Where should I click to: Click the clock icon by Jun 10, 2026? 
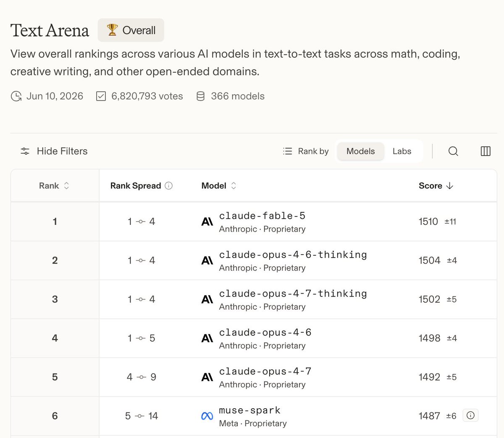click(x=16, y=96)
